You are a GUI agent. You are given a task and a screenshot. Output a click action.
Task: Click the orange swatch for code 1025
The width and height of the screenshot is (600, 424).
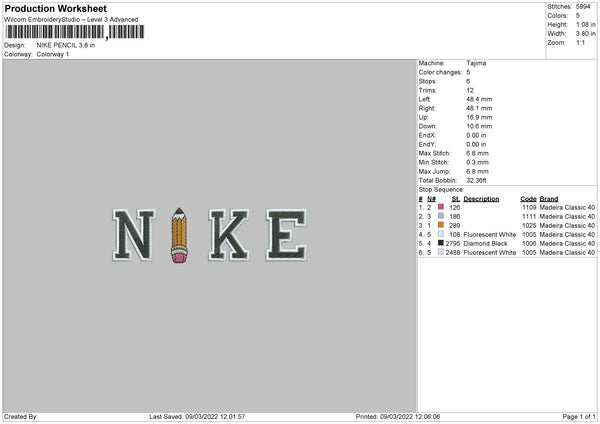pyautogui.click(x=440, y=225)
